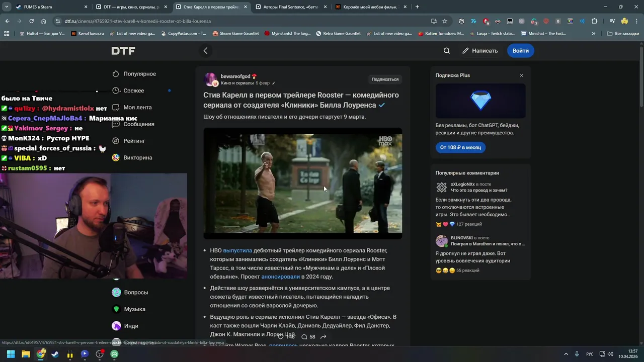The height and width of the screenshot is (362, 644).
Task: Open a new browser tab
Action: coord(417,7)
